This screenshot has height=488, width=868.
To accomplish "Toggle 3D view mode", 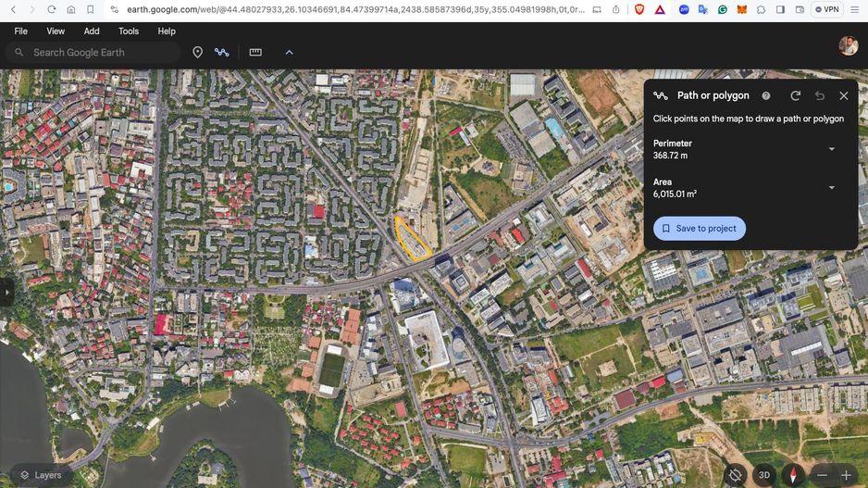I will click(764, 475).
